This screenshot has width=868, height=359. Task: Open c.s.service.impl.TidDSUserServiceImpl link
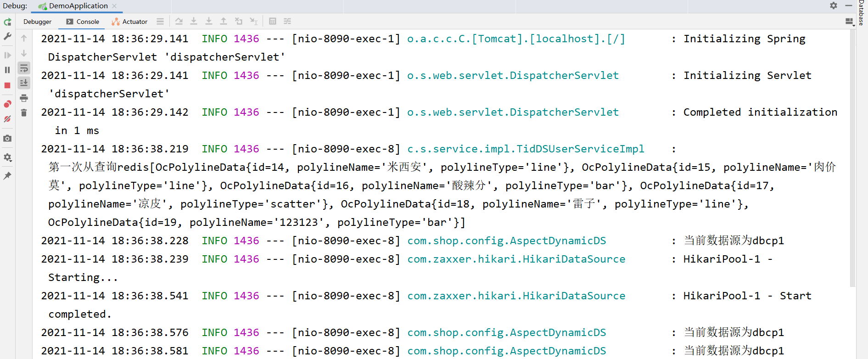526,149
